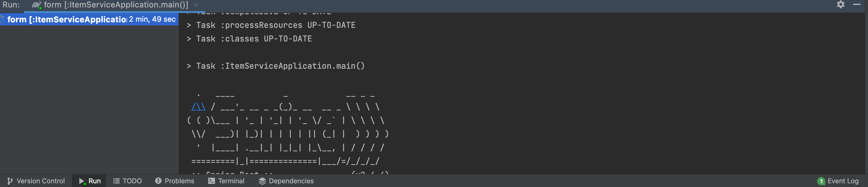Click the 2 min, 49 sec duration
868x187 pixels.
[152, 19]
